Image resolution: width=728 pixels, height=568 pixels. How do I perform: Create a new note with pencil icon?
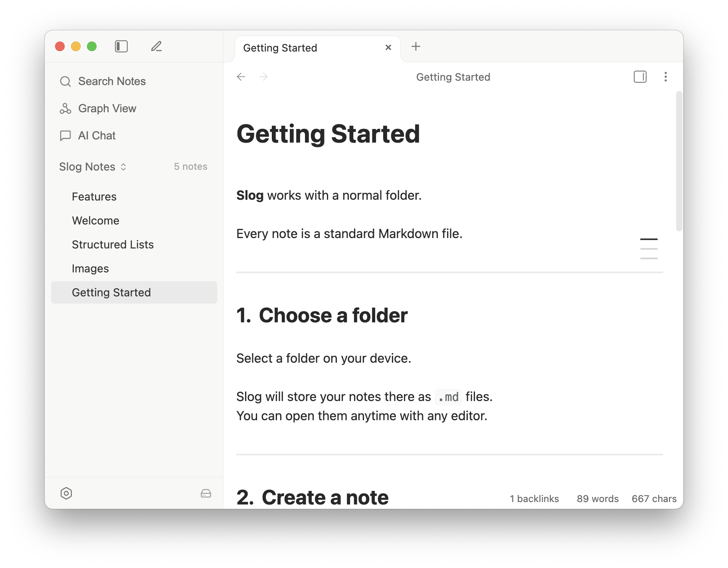156,46
